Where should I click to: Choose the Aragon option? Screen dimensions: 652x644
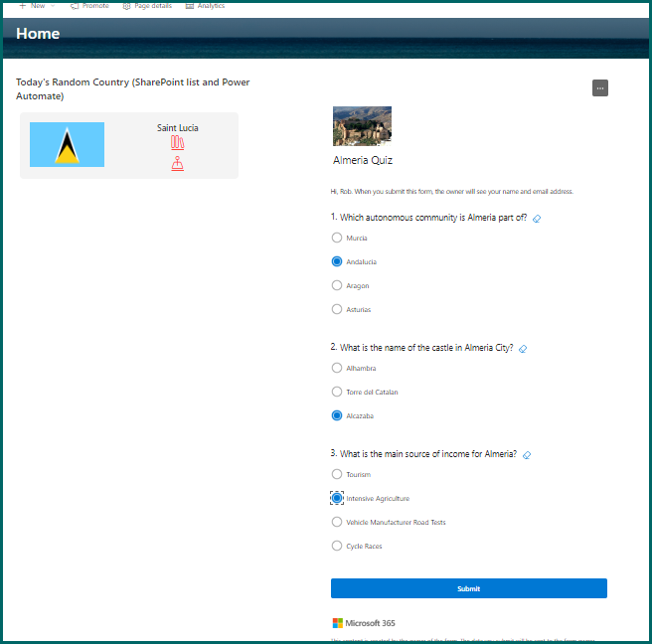coord(337,285)
